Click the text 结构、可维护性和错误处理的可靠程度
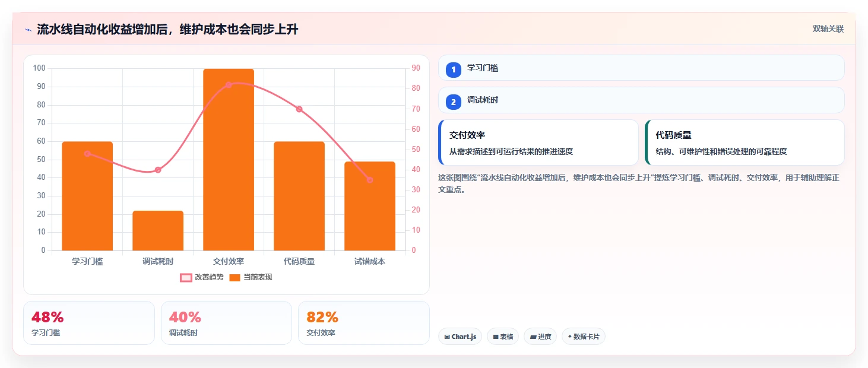This screenshot has width=868, height=368. point(721,151)
